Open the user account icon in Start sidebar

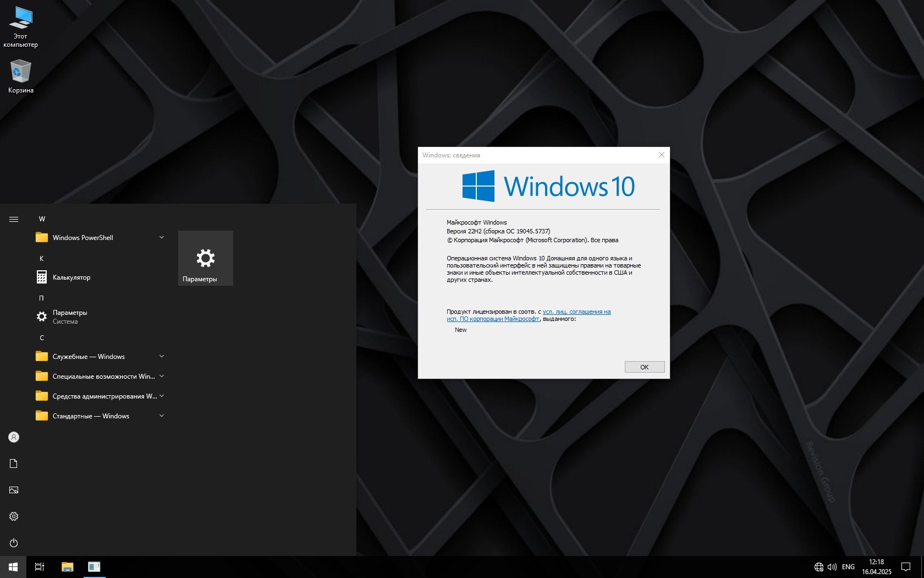pyautogui.click(x=14, y=437)
